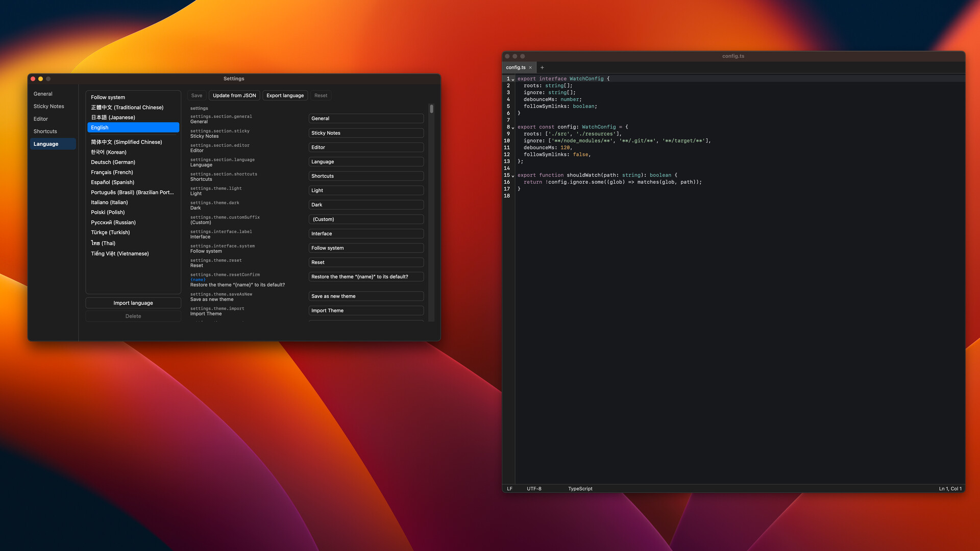
Task: Select Korean language
Action: 133,152
